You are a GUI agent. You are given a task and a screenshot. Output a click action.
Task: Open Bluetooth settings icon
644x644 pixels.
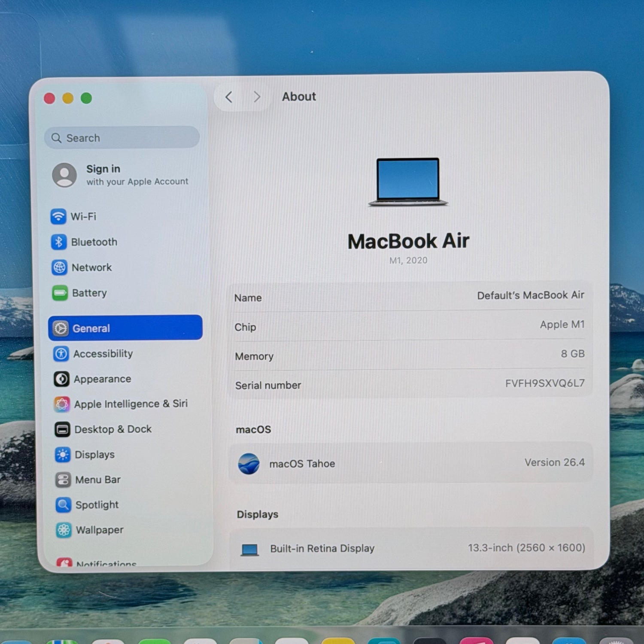click(59, 242)
